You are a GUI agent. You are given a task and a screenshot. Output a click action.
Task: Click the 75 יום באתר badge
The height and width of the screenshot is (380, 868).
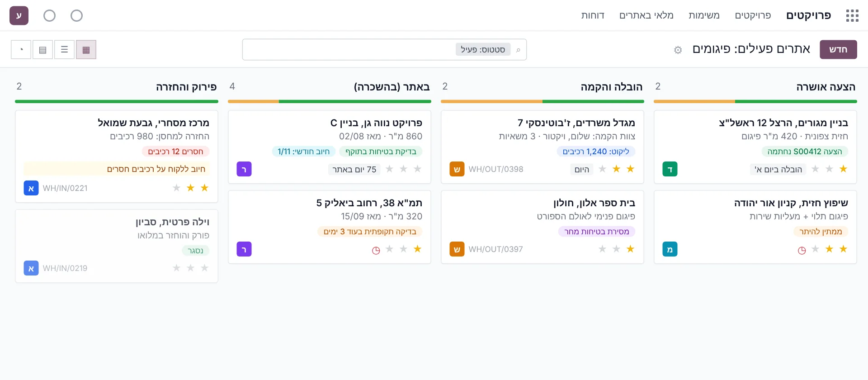[354, 169]
